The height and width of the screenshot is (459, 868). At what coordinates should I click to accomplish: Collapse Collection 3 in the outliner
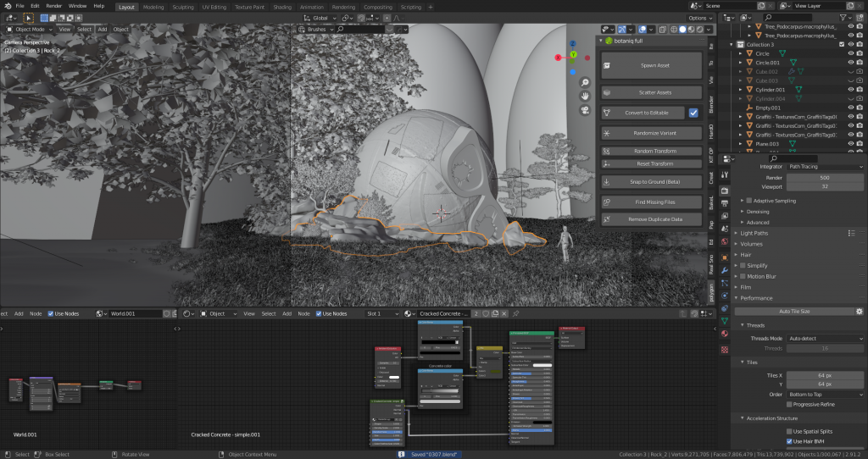(732, 45)
